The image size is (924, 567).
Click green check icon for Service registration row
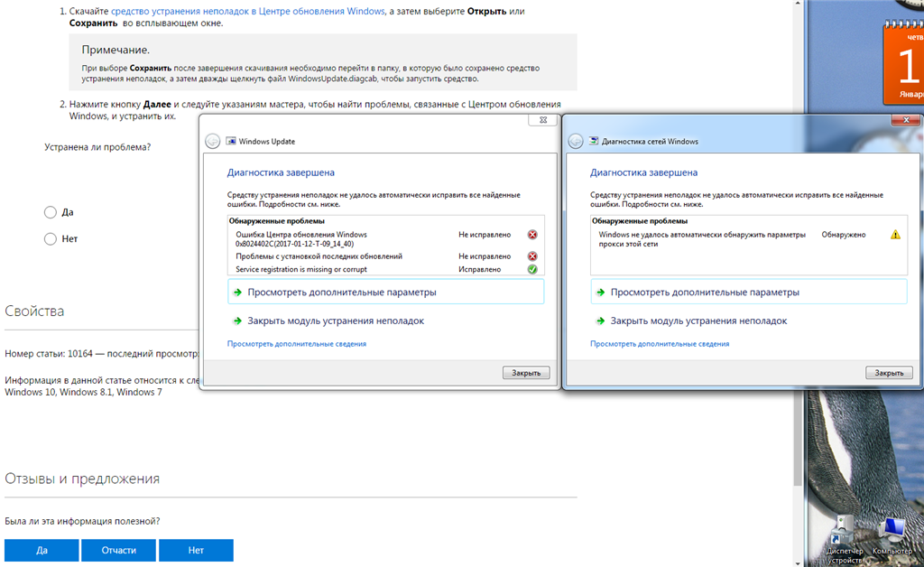click(x=532, y=269)
